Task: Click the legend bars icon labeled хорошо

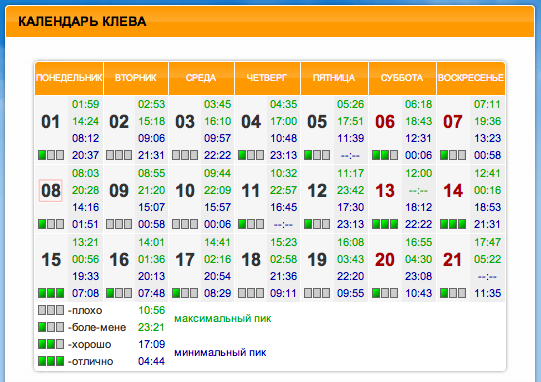Action: (51, 344)
